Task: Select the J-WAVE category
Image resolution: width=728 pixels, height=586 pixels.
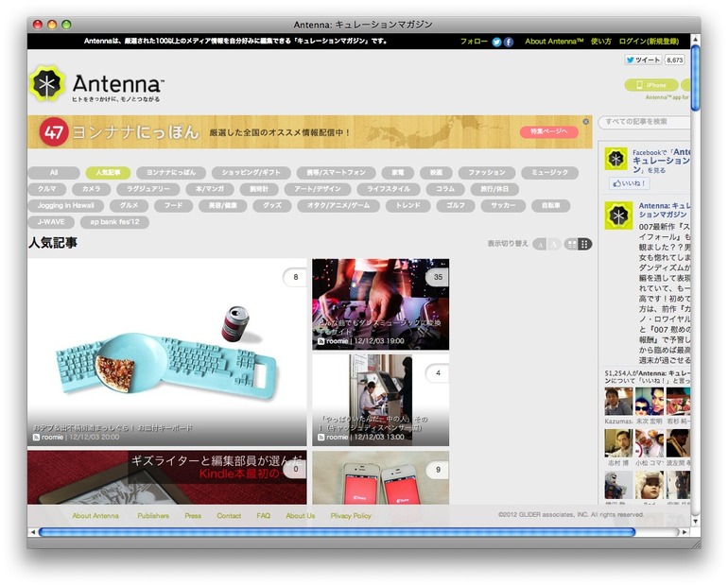Action: click(x=51, y=222)
